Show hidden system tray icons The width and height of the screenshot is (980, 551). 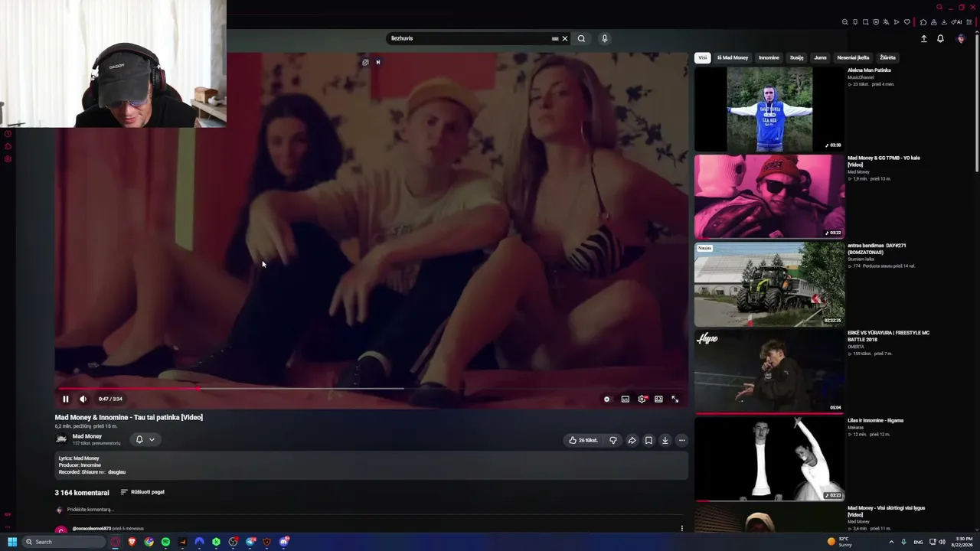click(890, 542)
